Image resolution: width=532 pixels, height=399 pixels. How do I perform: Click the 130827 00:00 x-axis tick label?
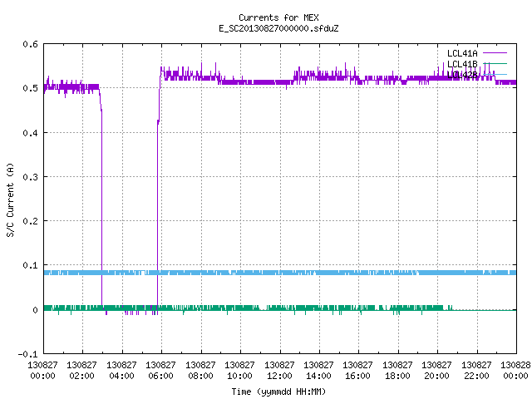42,371
